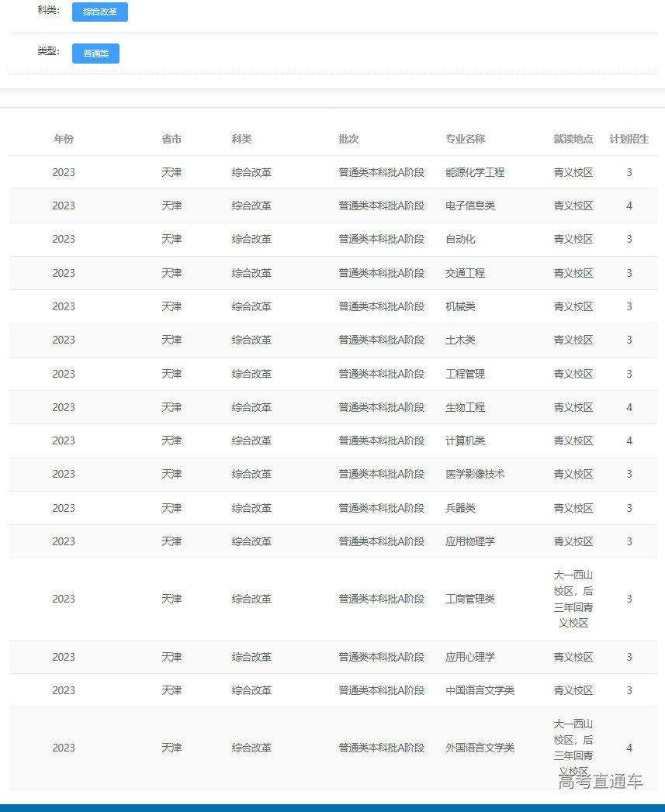Click the 省市 column header

click(171, 139)
